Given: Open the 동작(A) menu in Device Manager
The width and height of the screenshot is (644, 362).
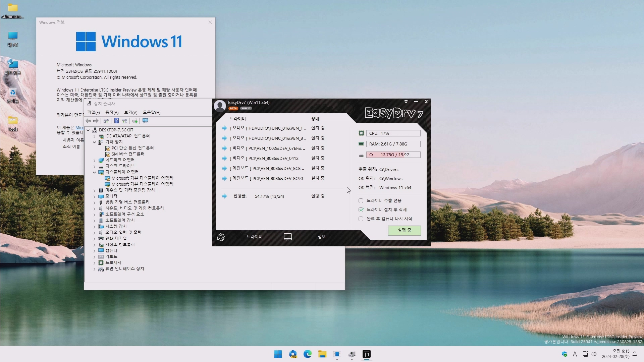Looking at the screenshot, I should pyautogui.click(x=112, y=113).
